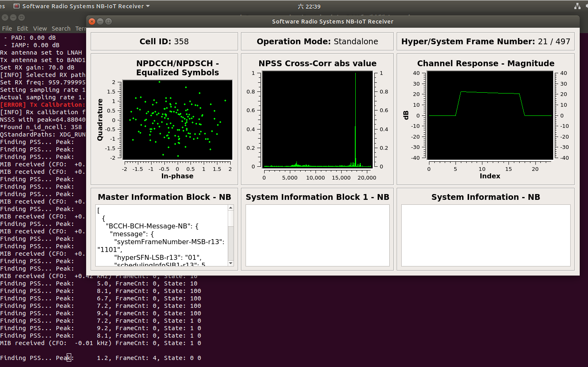Click the "Rx antenna set to LNAH" terminal line
This screenshot has height=367, width=588.
41,53
